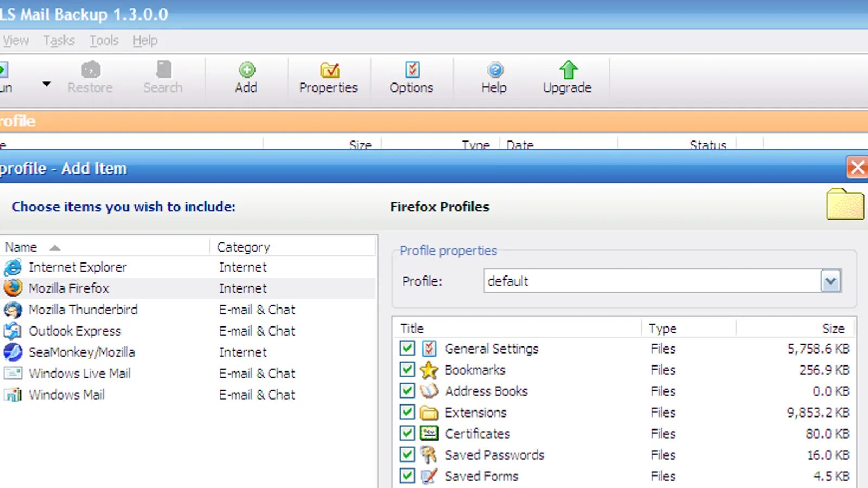Click the Type column header in dialog
The image size is (868, 488).
pyautogui.click(x=689, y=329)
